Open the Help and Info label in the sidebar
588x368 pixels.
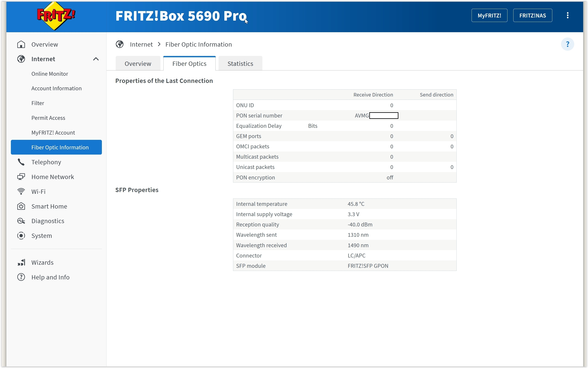(x=51, y=277)
